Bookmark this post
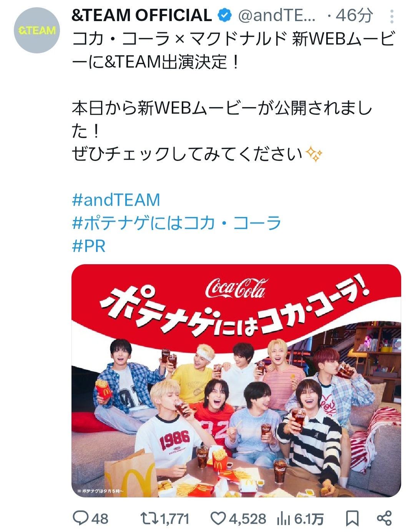This screenshot has height=532, width=415. [x=352, y=519]
